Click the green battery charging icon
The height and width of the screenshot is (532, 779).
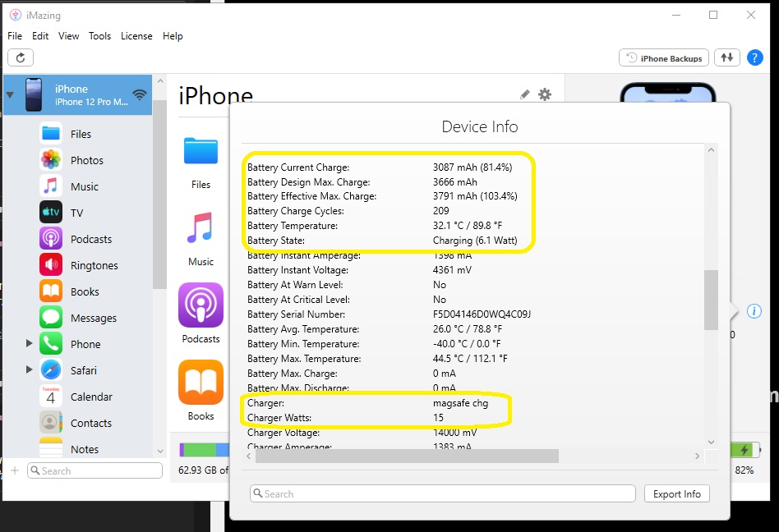[x=744, y=450]
